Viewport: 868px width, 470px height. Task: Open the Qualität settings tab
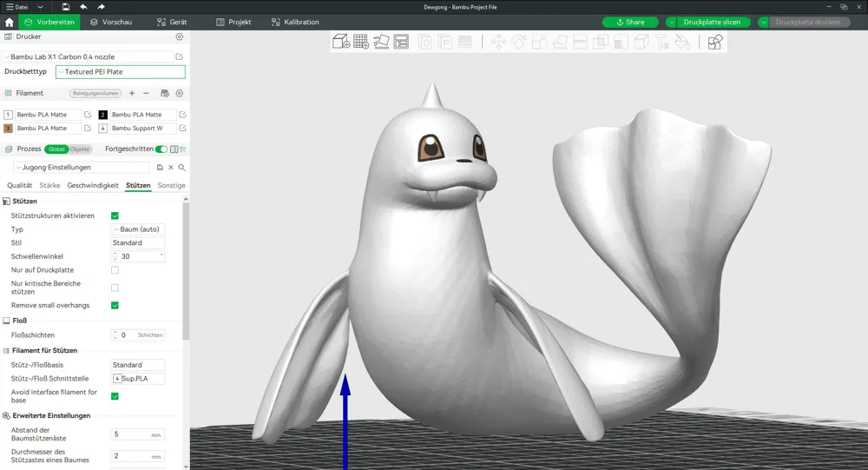19,185
